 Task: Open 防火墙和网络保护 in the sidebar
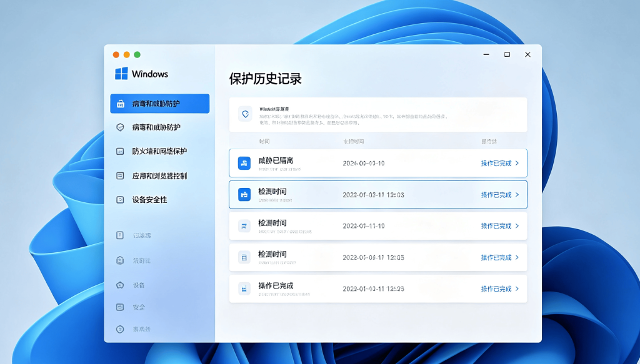pos(159,151)
